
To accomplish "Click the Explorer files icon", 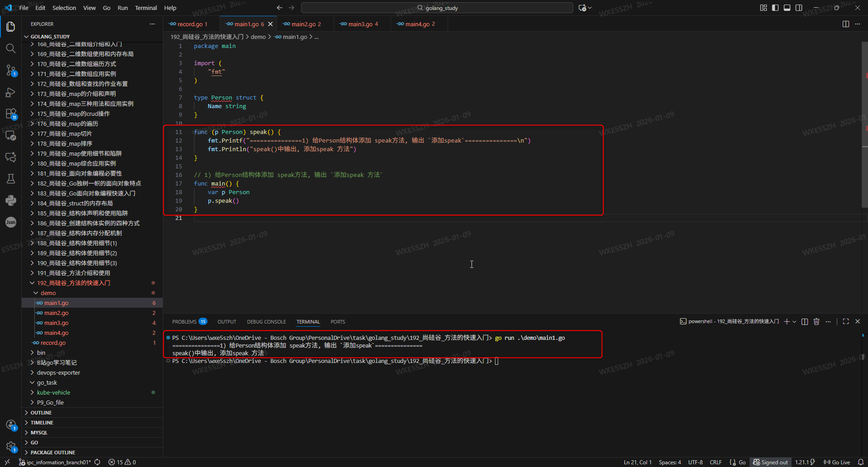I will [11, 27].
